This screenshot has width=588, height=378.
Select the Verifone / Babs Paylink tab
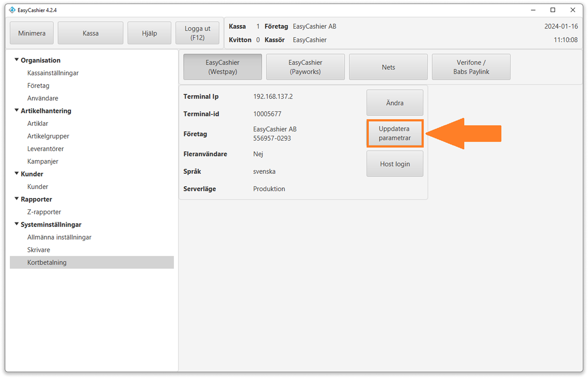coord(471,67)
